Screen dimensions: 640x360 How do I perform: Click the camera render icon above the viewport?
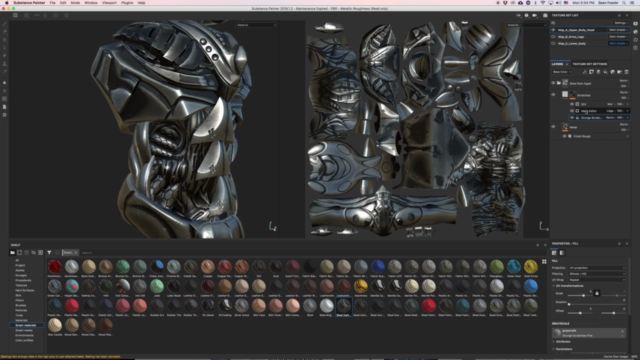pos(545,15)
